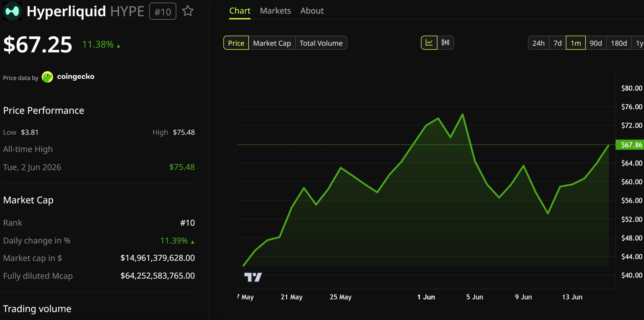Viewport: 644px width, 320px height.
Task: Click the 1 Jun date label on axis
Action: click(x=426, y=297)
